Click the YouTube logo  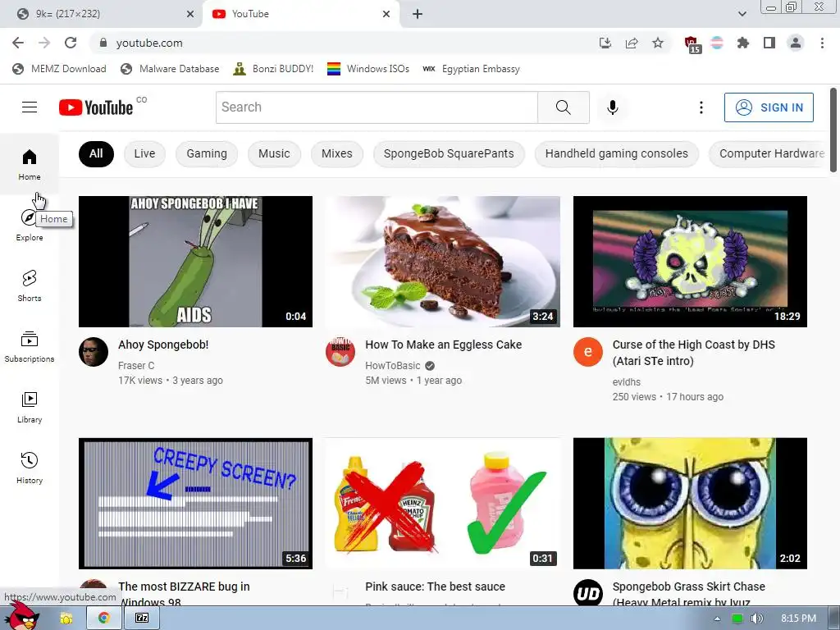96,107
